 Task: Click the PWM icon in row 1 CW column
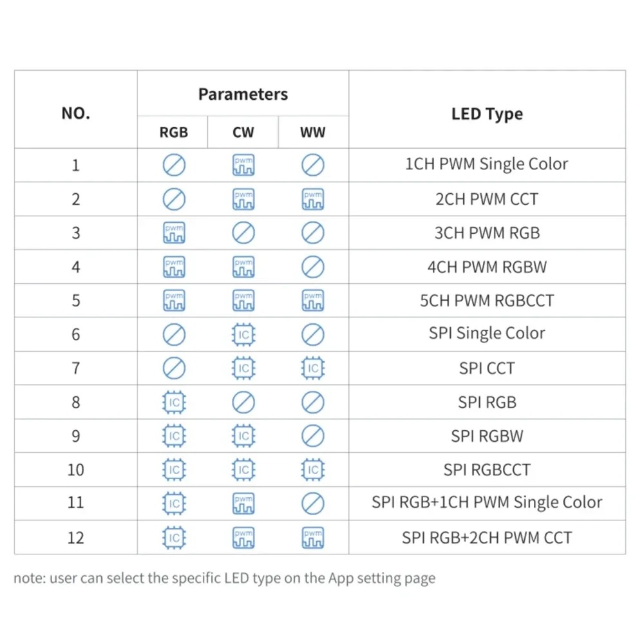(x=243, y=165)
